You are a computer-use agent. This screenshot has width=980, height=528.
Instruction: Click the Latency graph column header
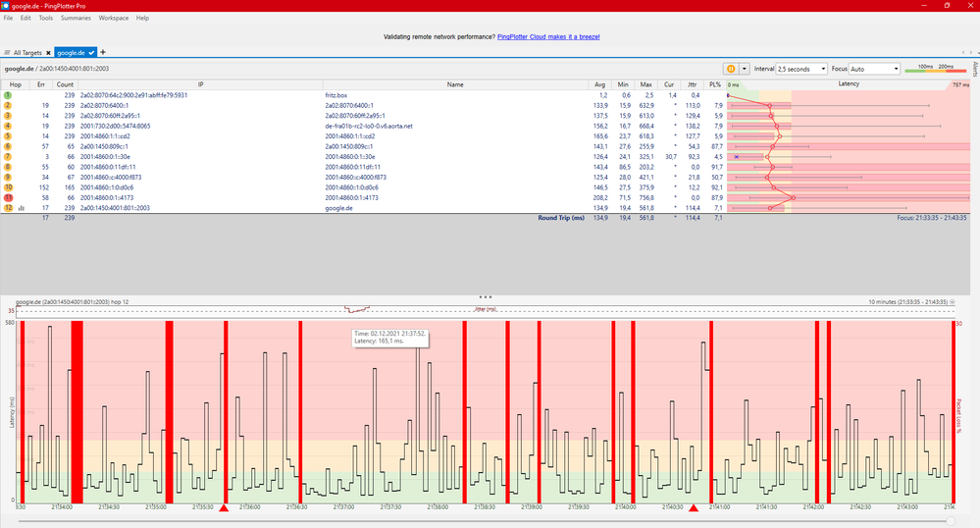tap(849, 83)
